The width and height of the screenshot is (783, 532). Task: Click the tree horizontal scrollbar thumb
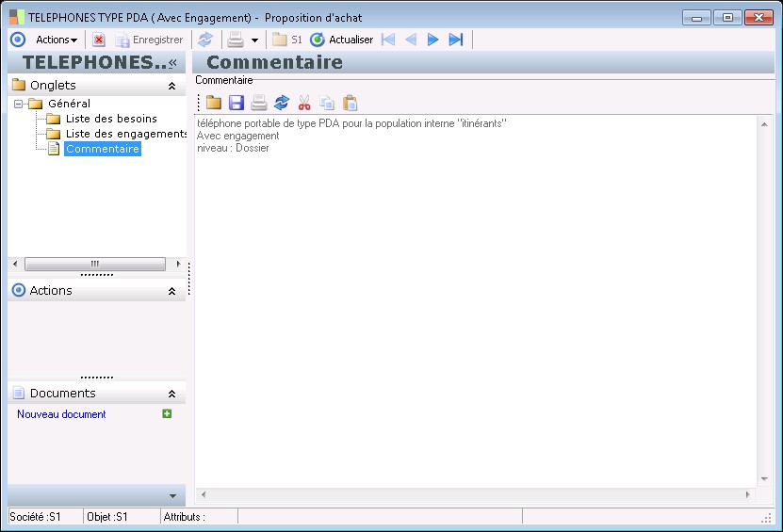tap(95, 264)
